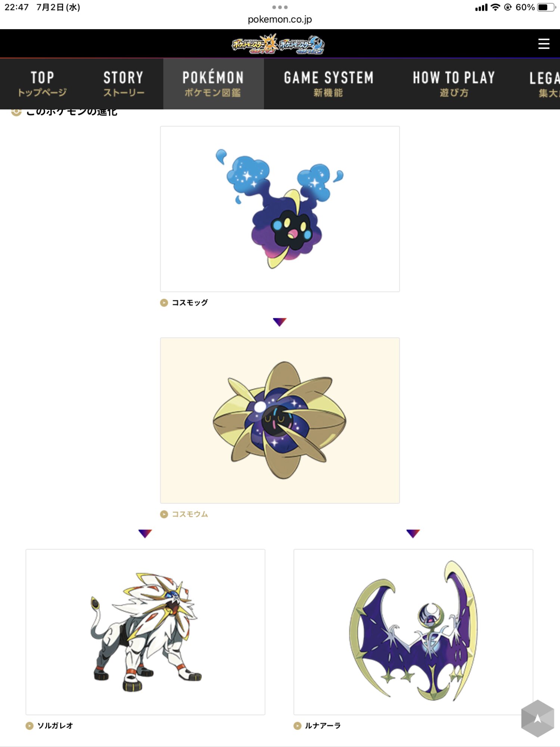Screen dimensions: 560x747
Task: Open the コスモッグ name link
Action: pyautogui.click(x=190, y=303)
